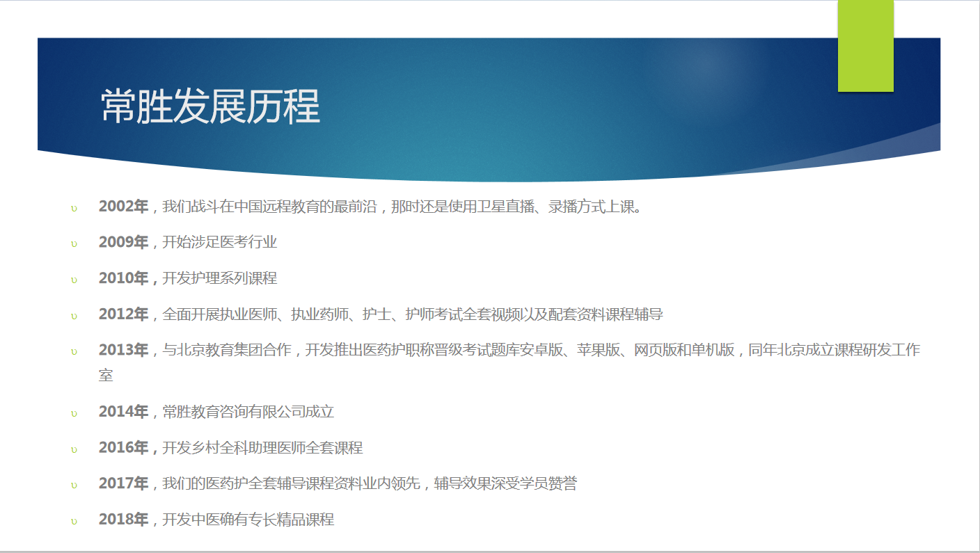Viewport: 980px width, 553px height.
Task: Click the bold 2012年 year label
Action: click(x=123, y=314)
